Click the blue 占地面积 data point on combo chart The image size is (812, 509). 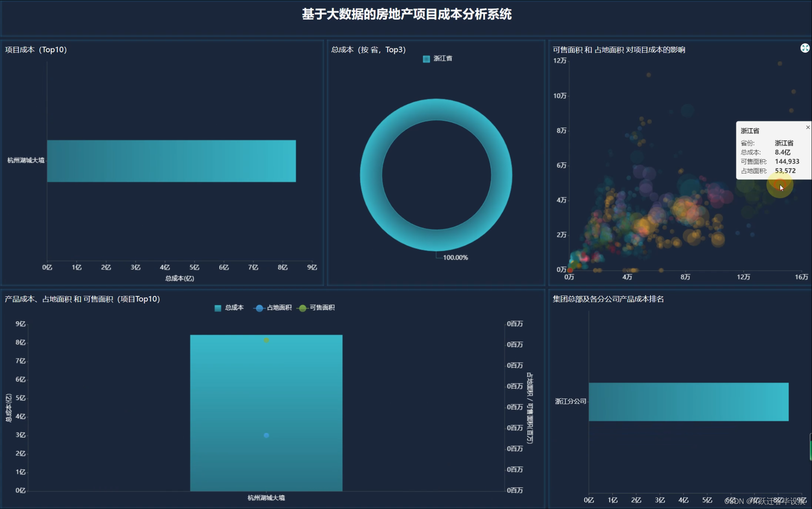(x=266, y=435)
